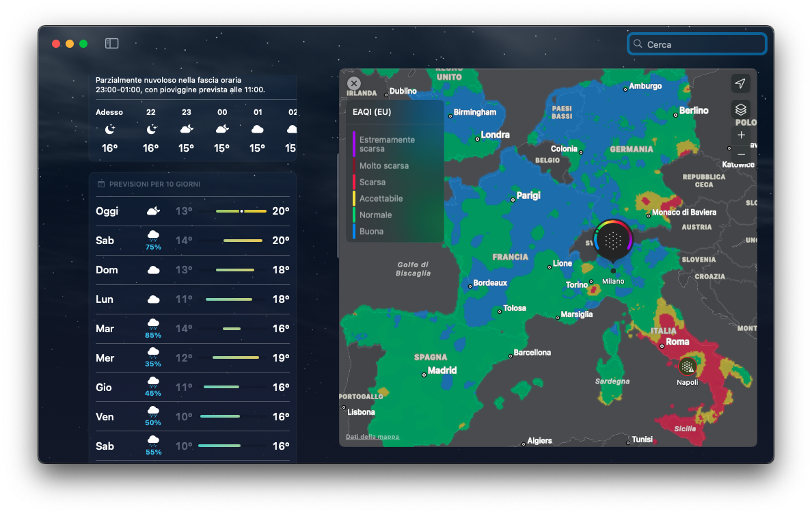Viewport: 812px width, 514px height.
Task: Zoom out with the minus button
Action: tap(741, 154)
